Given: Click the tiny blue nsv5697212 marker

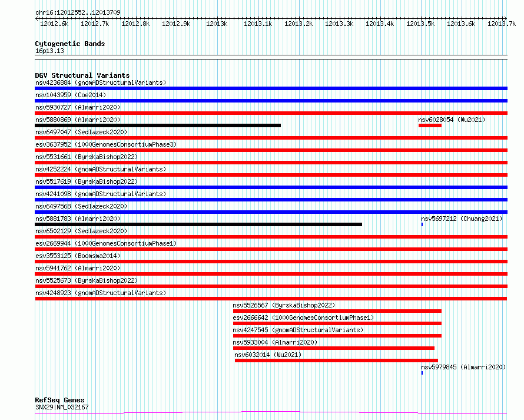Looking at the screenshot, I should pos(422,224).
